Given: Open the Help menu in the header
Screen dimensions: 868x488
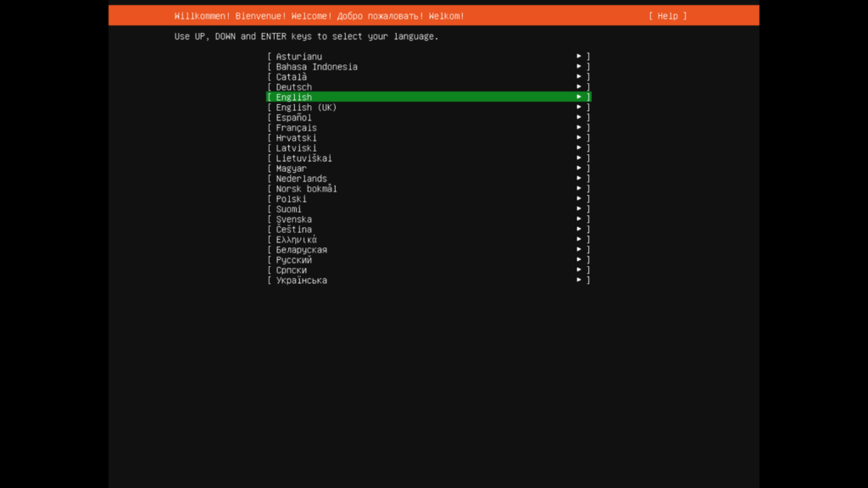Looking at the screenshot, I should point(668,16).
